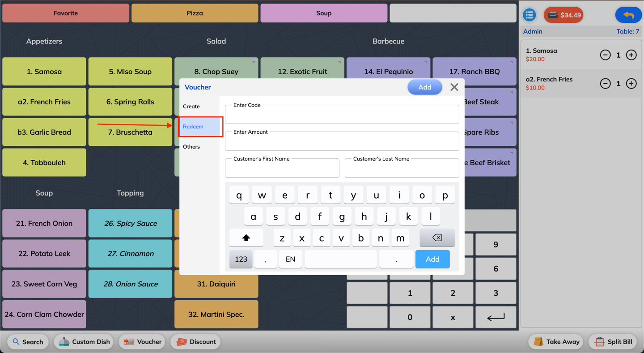This screenshot has width=644, height=353.
Task: Select the Redeem voucher tab
Action: pyautogui.click(x=199, y=127)
